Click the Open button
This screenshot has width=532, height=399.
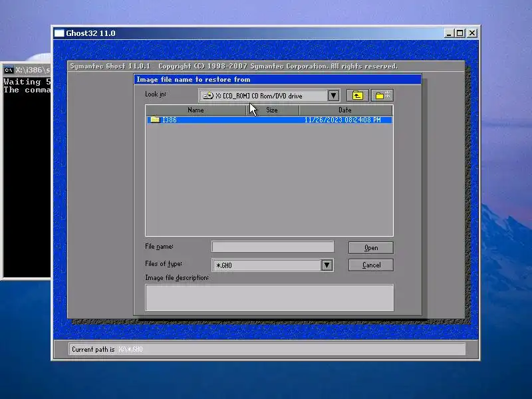pos(371,247)
